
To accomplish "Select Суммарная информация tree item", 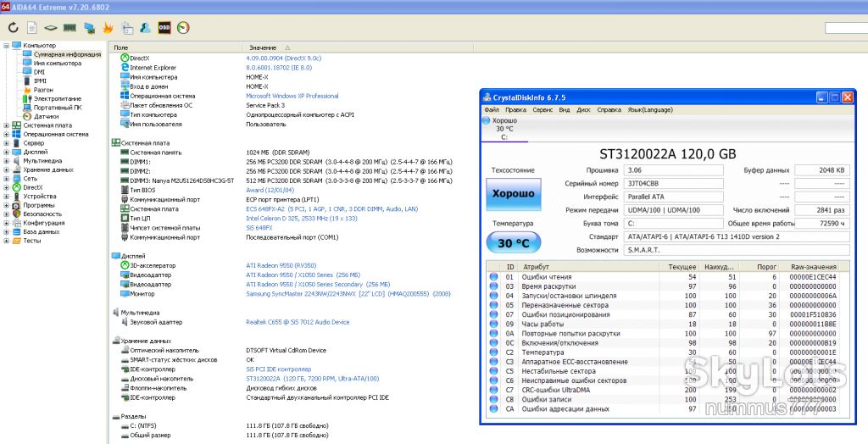I will (x=67, y=54).
